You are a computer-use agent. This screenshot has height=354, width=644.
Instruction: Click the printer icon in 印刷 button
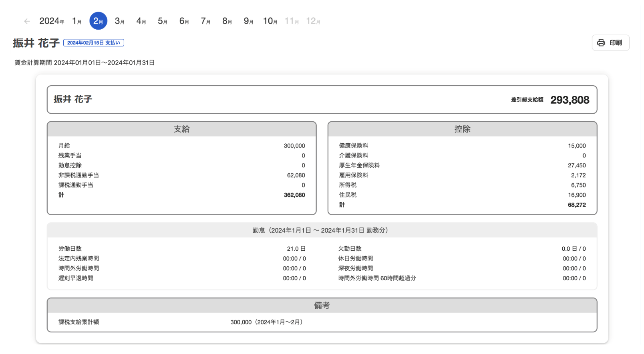[x=601, y=43]
